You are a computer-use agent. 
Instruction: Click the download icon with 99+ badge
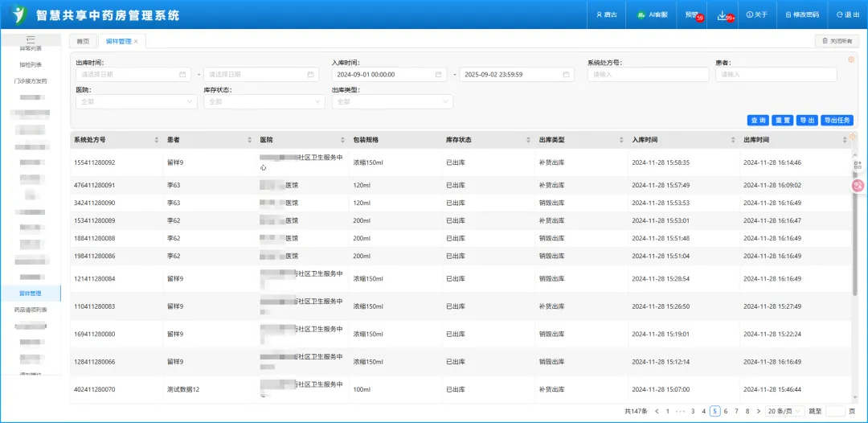pos(722,14)
